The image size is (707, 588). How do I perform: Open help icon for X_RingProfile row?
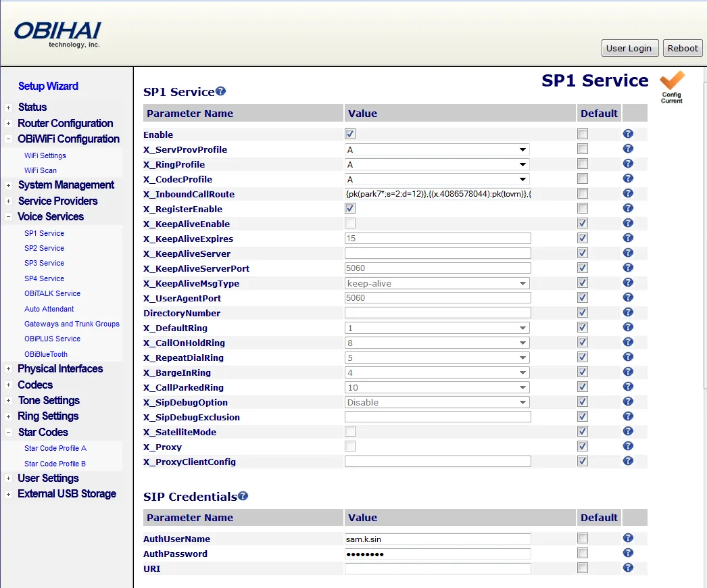[x=628, y=164]
